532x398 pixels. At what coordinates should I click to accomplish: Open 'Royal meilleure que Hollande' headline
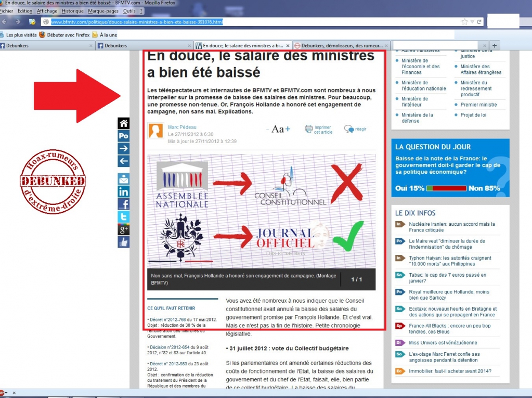(449, 295)
